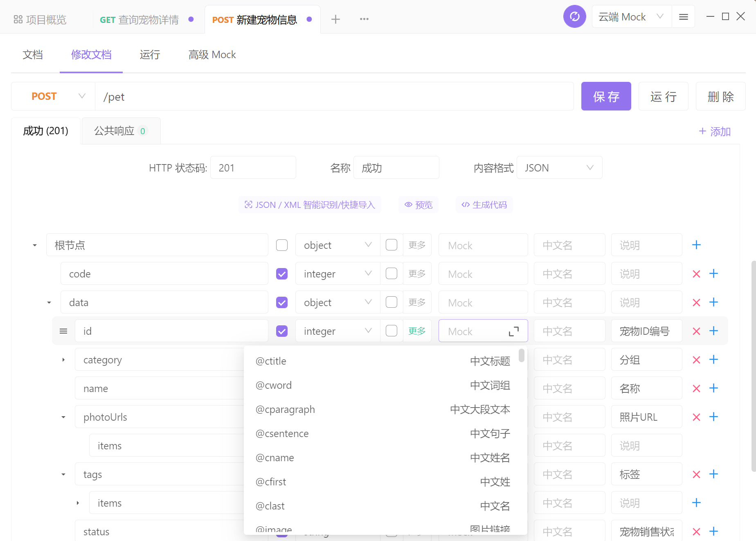Screen dimensions: 756x541
Task: Enable the root node checkbox
Action: coord(281,245)
